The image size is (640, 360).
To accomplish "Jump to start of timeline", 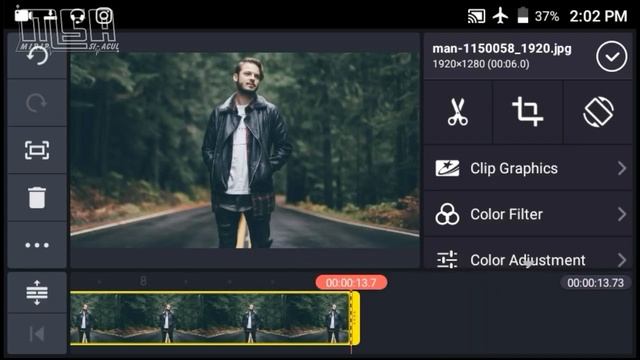I will click(x=37, y=334).
